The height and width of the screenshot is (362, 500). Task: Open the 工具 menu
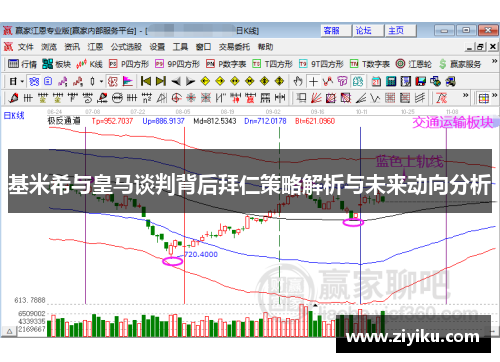[180, 47]
